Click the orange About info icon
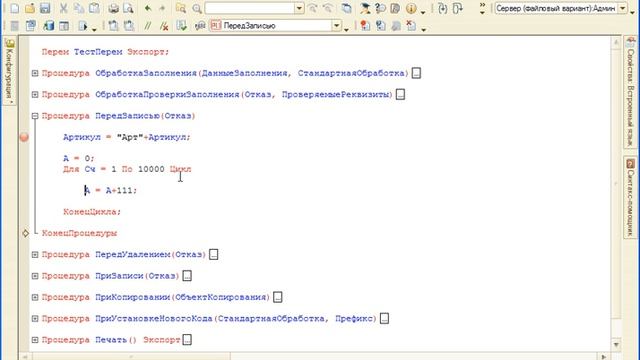Image resolution: width=640 pixels, height=360 pixels. [x=411, y=8]
